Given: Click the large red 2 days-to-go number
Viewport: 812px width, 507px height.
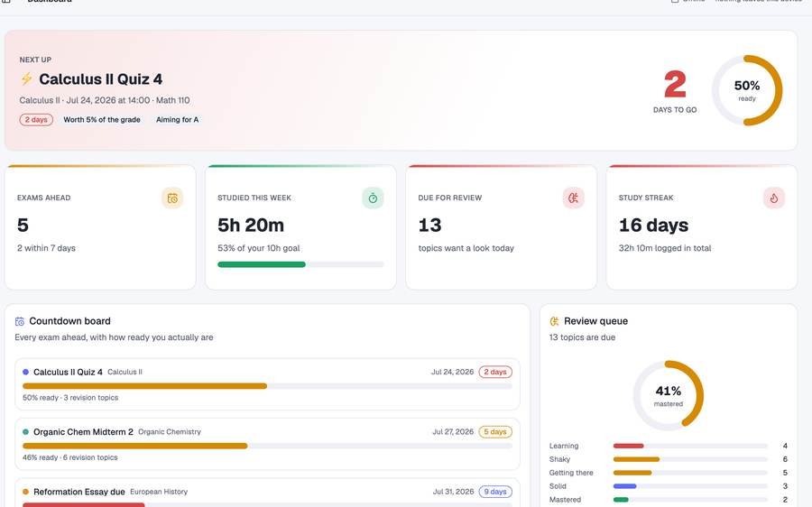Looking at the screenshot, I should pyautogui.click(x=675, y=85).
